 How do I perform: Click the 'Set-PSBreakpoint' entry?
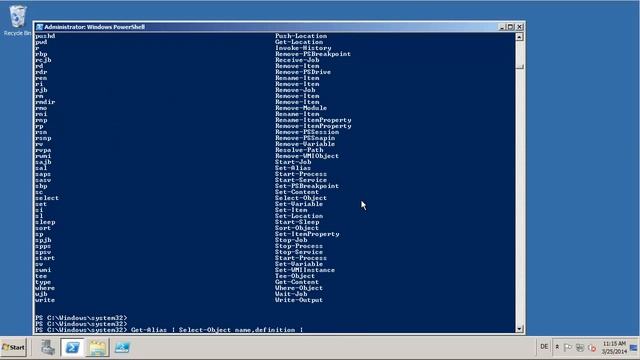pos(307,186)
